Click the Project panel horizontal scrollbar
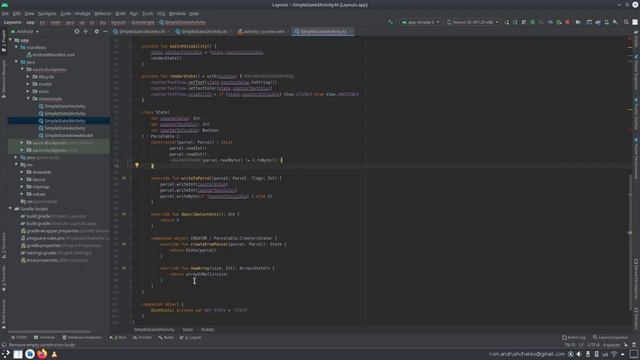The image size is (640, 360). point(49,331)
